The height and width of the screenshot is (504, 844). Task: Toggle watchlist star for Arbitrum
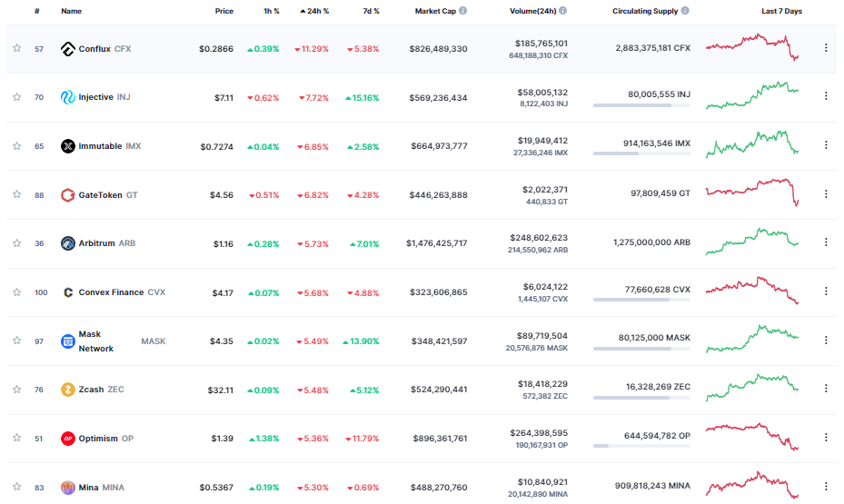pyautogui.click(x=16, y=243)
